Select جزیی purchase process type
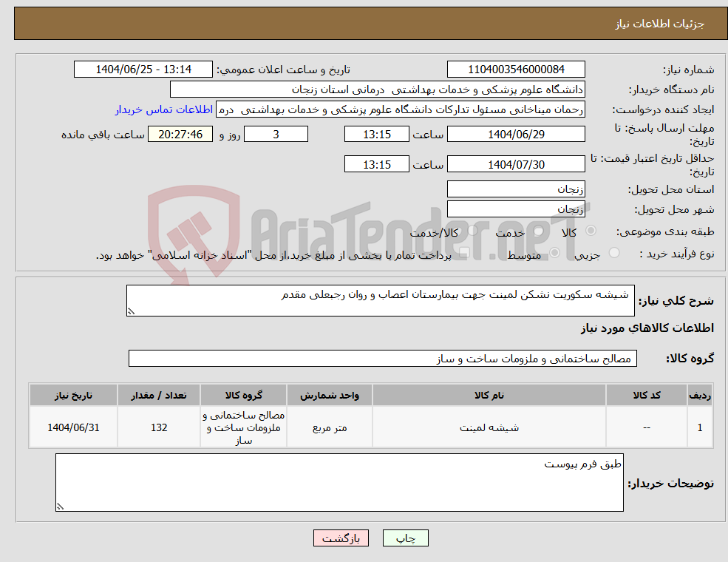This screenshot has width=728, height=562. [613, 252]
